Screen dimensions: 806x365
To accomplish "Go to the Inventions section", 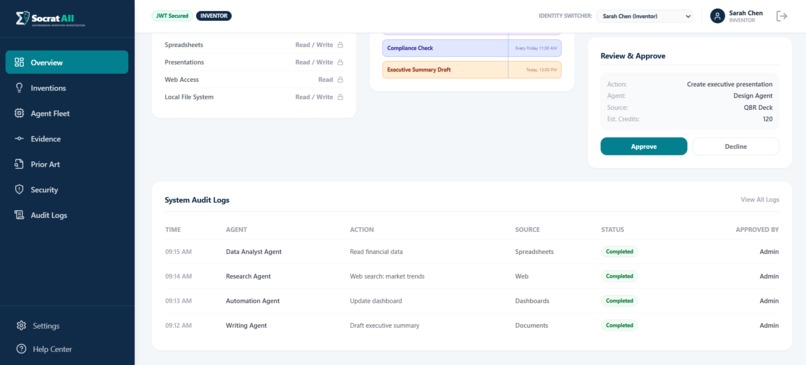I will (67, 88).
